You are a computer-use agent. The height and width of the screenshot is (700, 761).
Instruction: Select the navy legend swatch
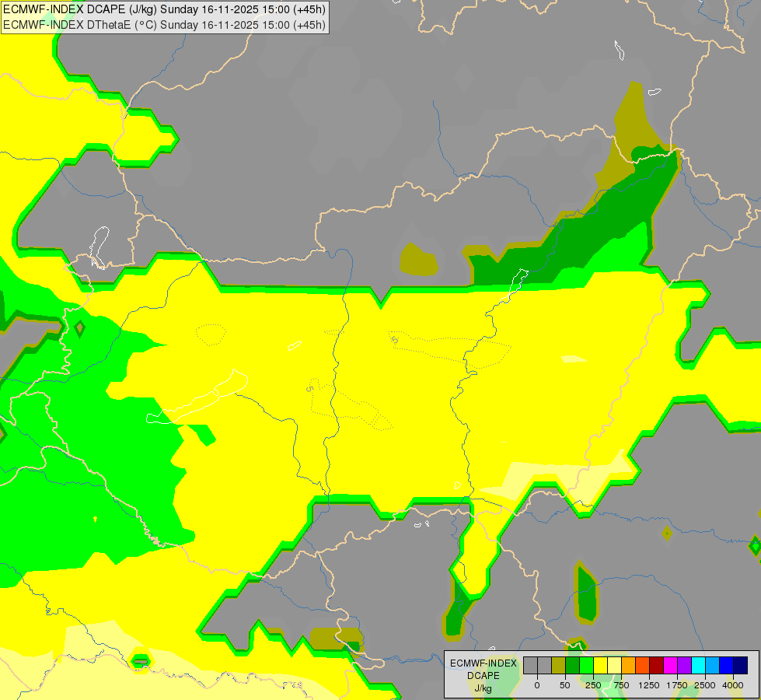tap(740, 666)
